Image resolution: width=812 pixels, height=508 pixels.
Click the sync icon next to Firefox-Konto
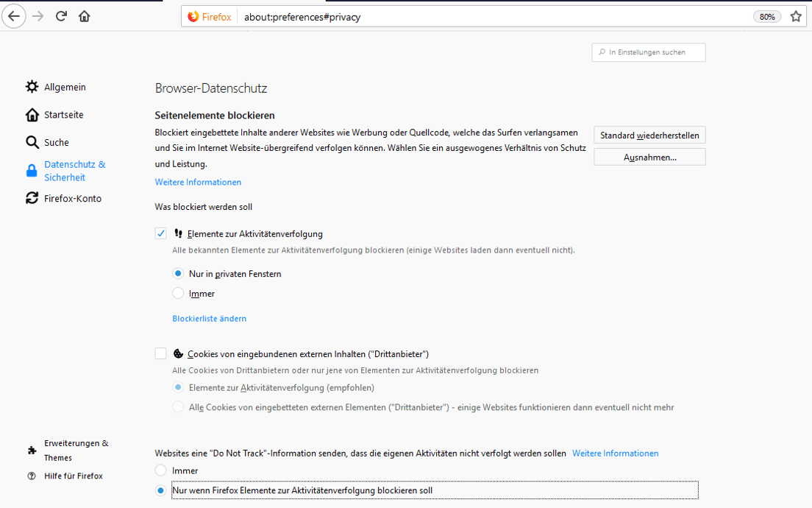point(32,198)
